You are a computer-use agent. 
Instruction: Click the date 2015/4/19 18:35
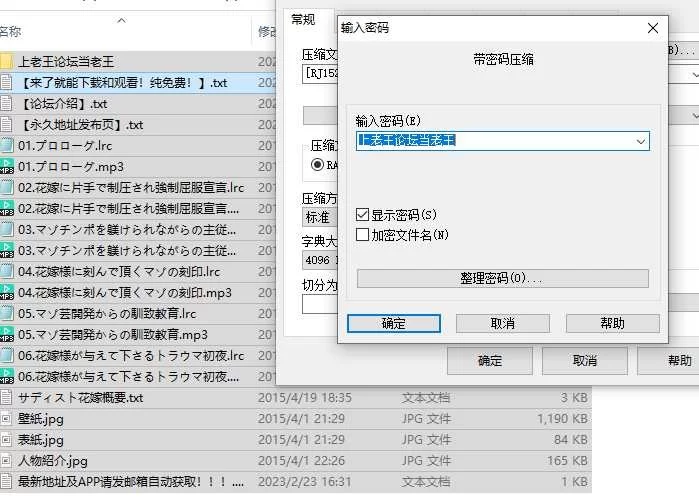pyautogui.click(x=304, y=397)
